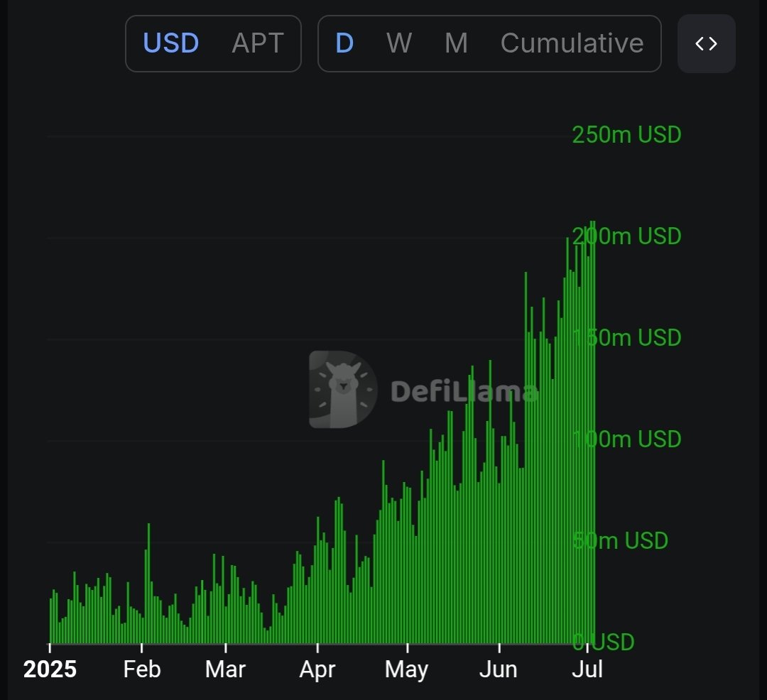Switch the chart to Cumulative view
The width and height of the screenshot is (767, 700).
[x=572, y=43]
